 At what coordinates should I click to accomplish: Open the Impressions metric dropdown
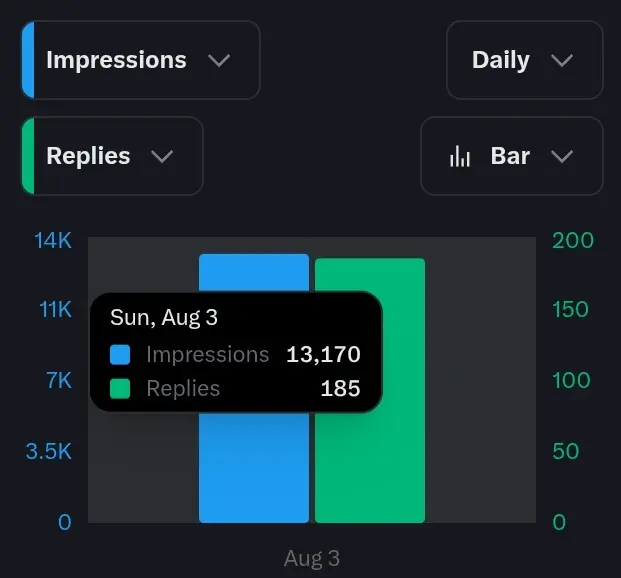(x=141, y=60)
